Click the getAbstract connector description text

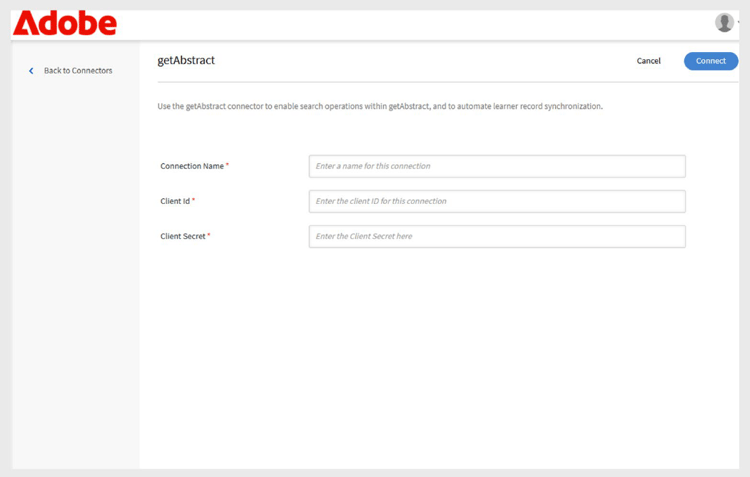click(380, 106)
